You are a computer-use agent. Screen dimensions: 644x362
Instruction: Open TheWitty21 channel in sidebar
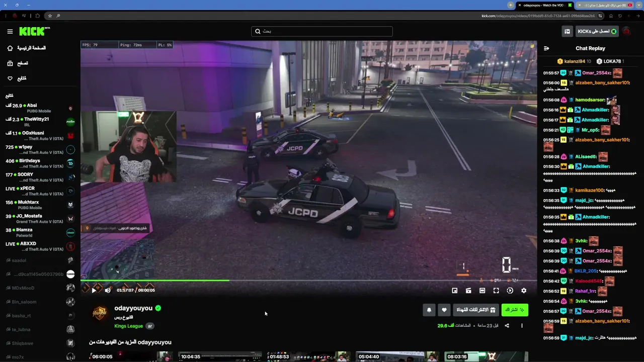point(40,122)
